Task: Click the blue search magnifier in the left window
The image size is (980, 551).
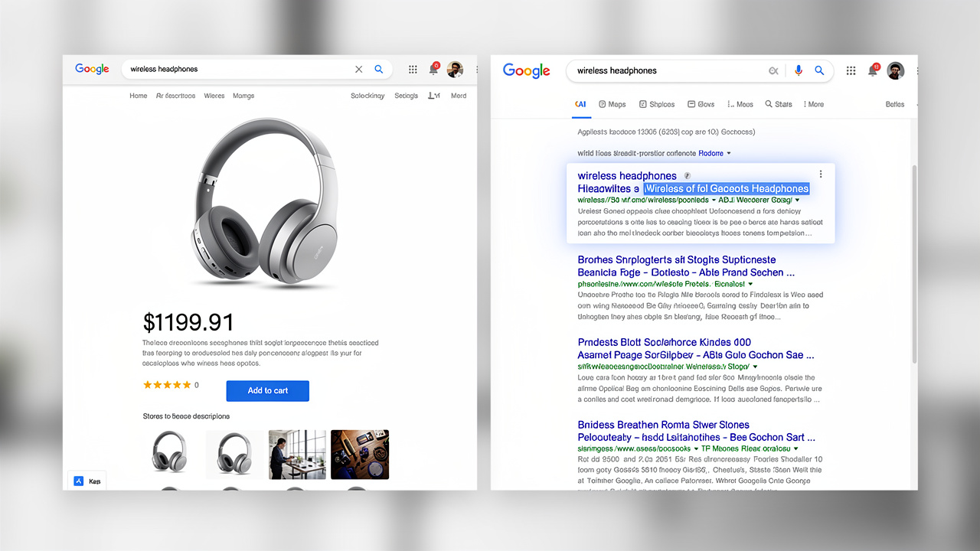Action: pyautogui.click(x=378, y=69)
